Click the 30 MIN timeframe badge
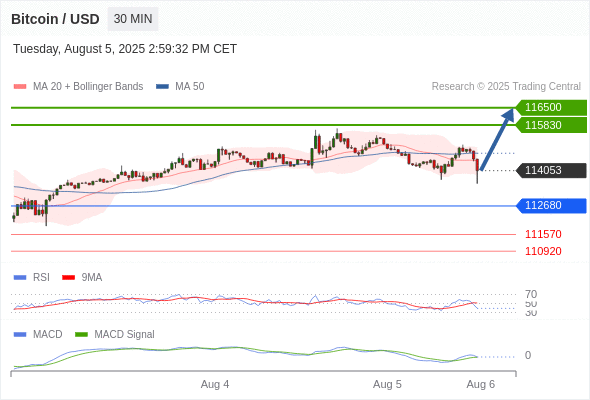The height and width of the screenshot is (400, 590). click(133, 19)
